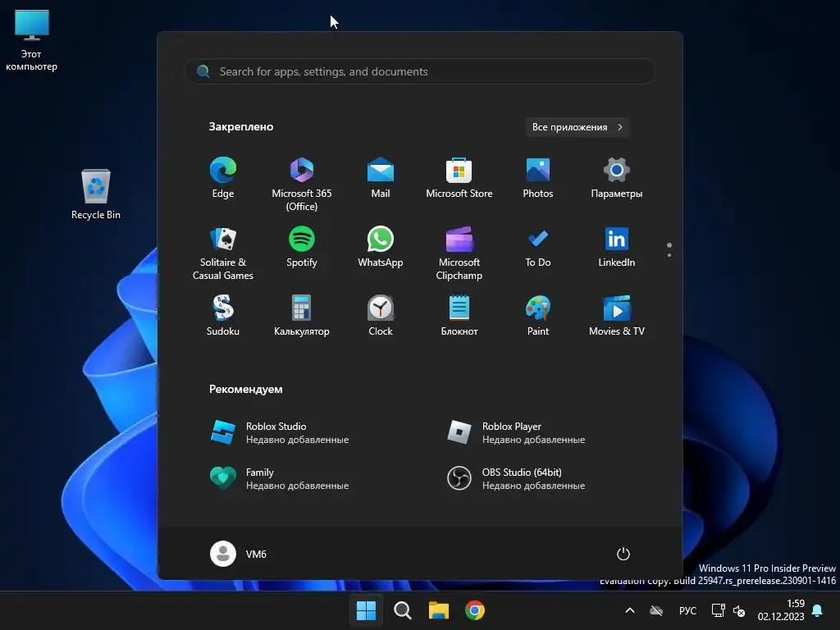Image resolution: width=840 pixels, height=630 pixels.
Task: Open Movies & TV
Action: coord(617,316)
